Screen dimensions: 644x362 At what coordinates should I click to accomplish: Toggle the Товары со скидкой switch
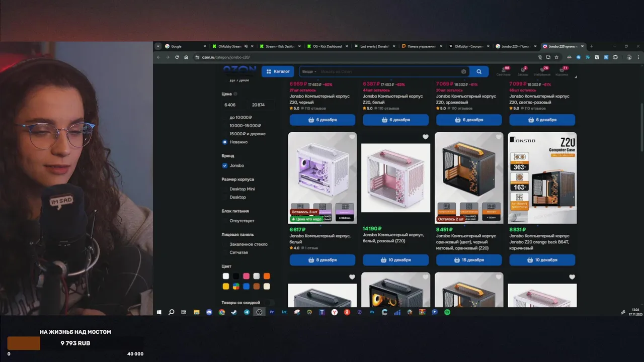click(x=270, y=303)
